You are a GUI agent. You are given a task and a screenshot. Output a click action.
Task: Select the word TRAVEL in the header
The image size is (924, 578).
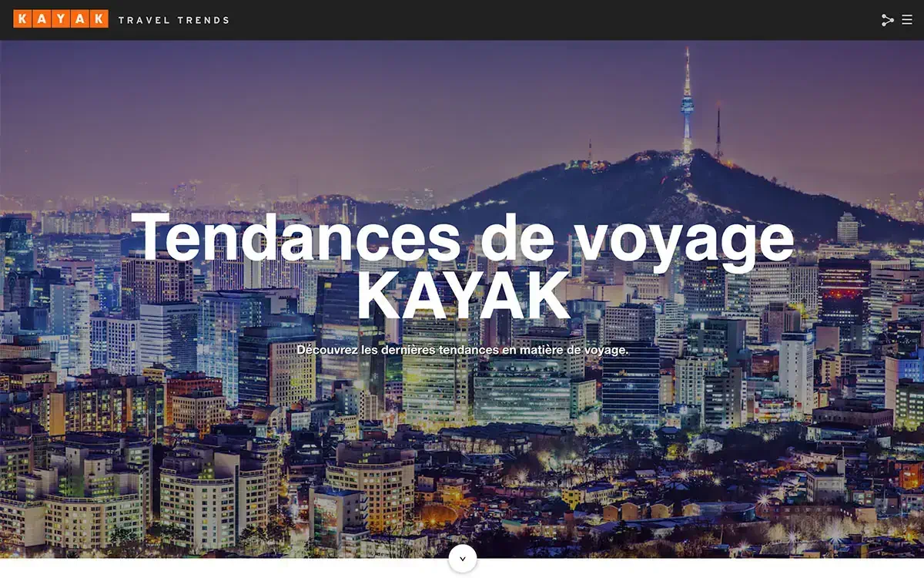tap(142, 20)
